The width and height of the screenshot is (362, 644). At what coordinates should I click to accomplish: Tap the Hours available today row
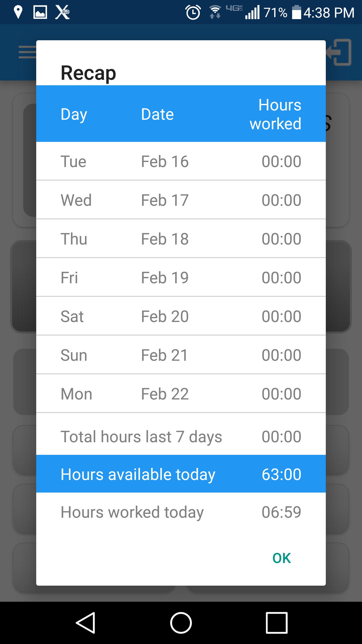181,474
